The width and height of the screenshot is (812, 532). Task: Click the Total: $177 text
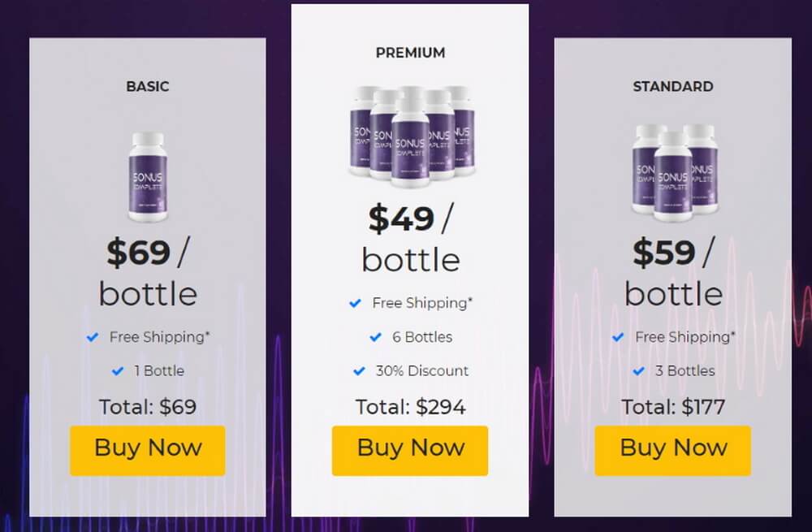click(x=673, y=407)
